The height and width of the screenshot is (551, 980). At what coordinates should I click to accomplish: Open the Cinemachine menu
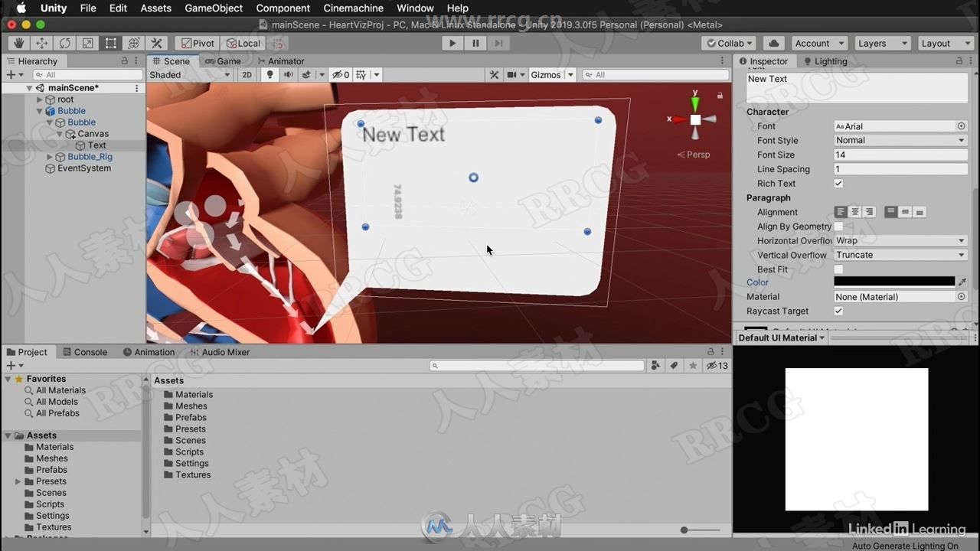pyautogui.click(x=353, y=8)
